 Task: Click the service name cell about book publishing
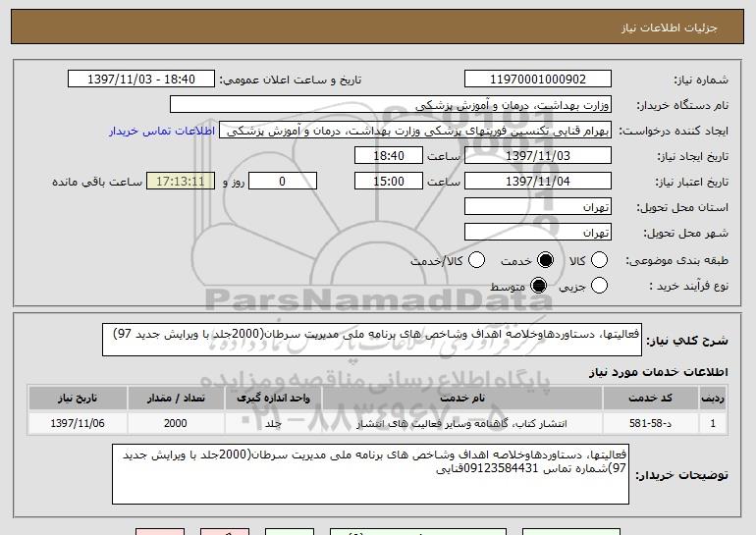coord(461,423)
